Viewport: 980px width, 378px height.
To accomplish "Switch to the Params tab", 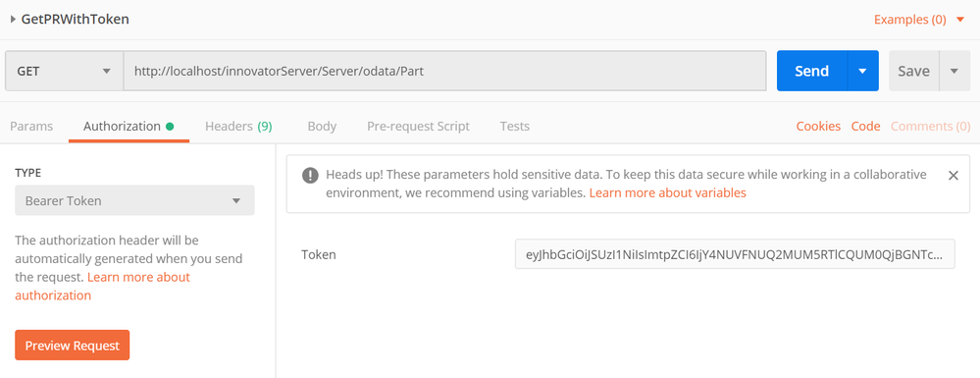I will pos(31,126).
